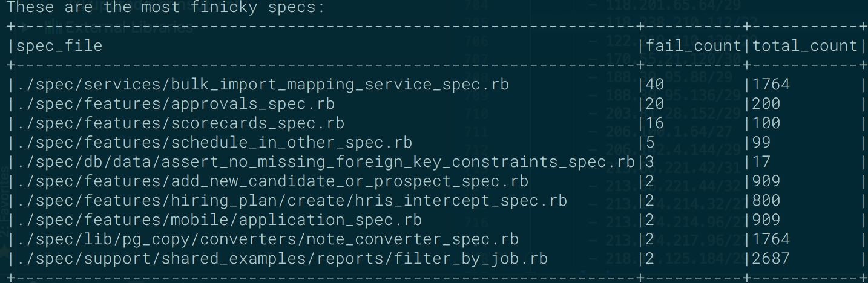Click the total_count column header
The height and width of the screenshot is (283, 868).
coord(804,46)
